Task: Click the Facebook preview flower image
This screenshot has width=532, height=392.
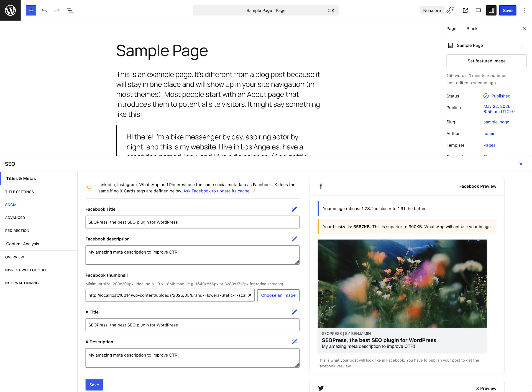Action: point(402,284)
